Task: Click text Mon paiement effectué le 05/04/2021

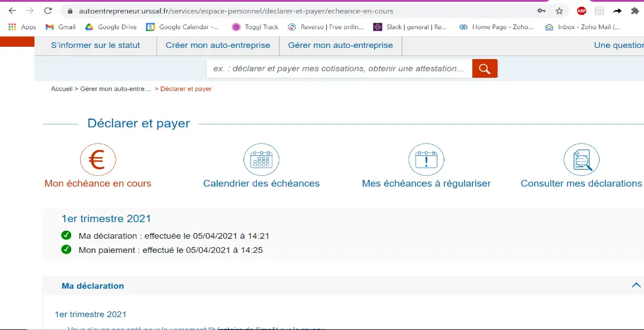Action: (x=171, y=250)
